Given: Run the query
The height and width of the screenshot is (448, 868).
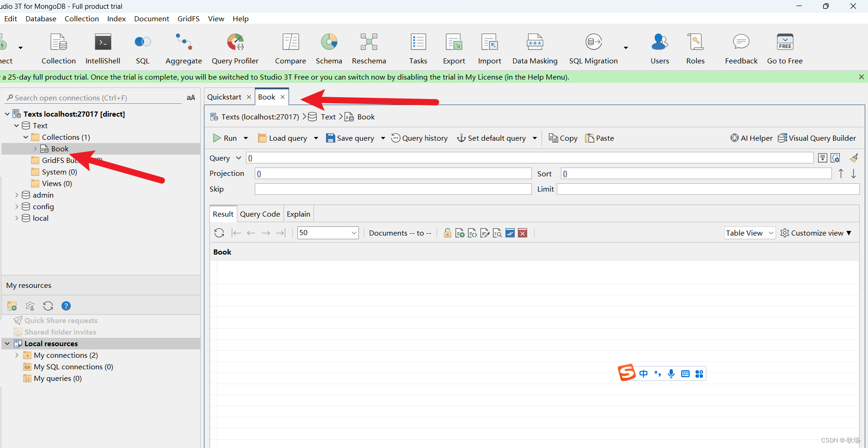Looking at the screenshot, I should click(x=225, y=138).
